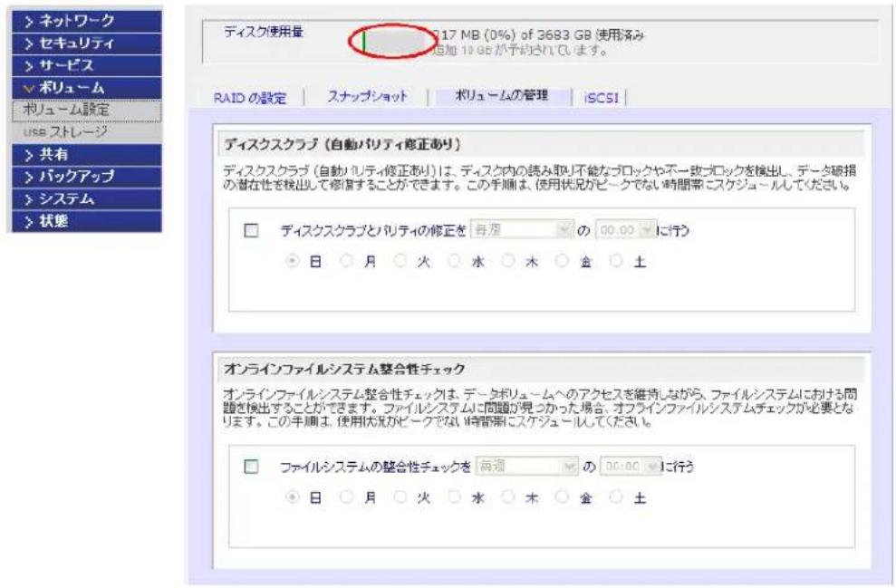896x588 pixels.
Task: Expand the ネットワーク menu section
Action: tap(86, 21)
